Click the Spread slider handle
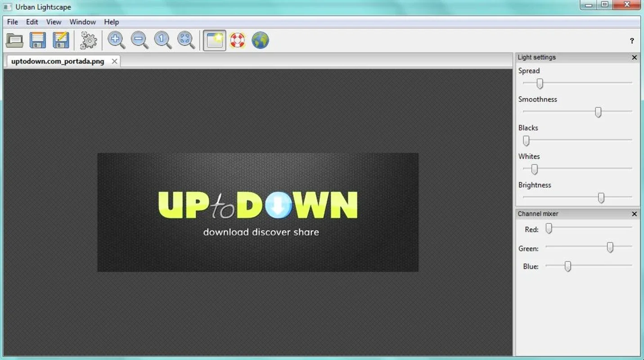 [x=540, y=84]
